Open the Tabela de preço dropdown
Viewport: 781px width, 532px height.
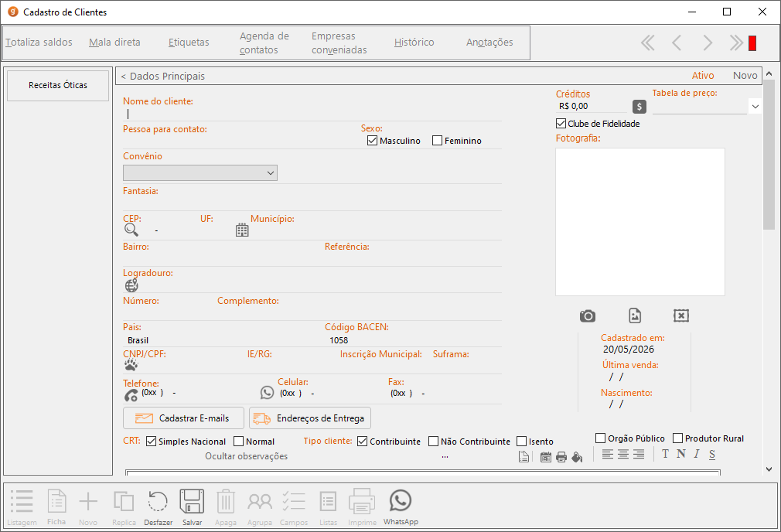pos(755,106)
